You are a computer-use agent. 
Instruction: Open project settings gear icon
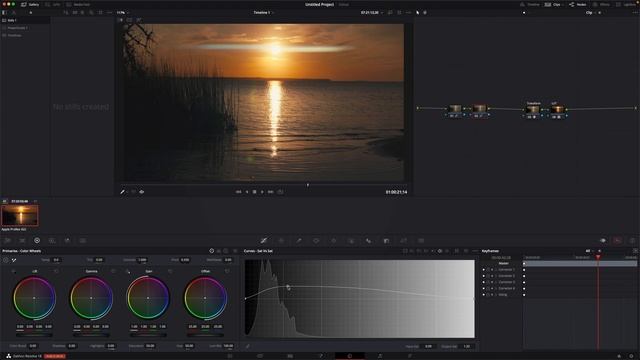pyautogui.click(x=631, y=356)
